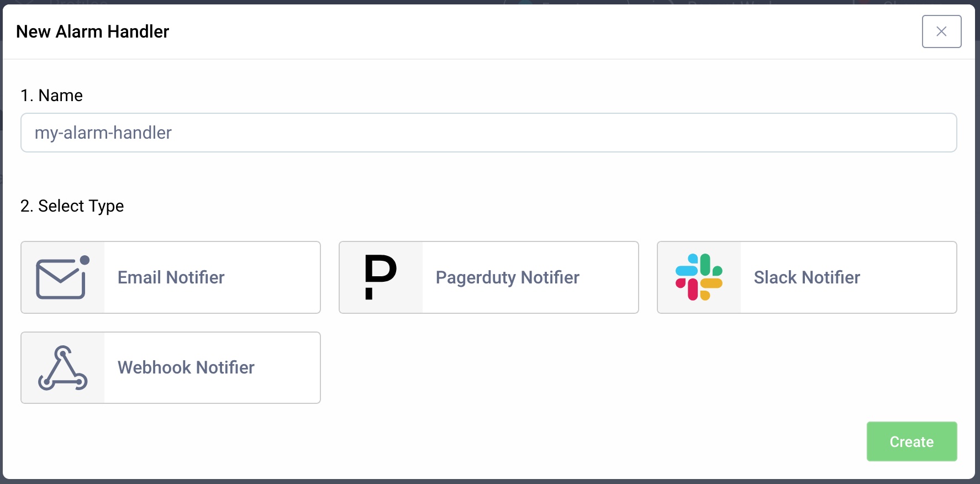Screen dimensions: 980x484
Task: Click the '2. Select Type' heading
Action: pos(72,206)
